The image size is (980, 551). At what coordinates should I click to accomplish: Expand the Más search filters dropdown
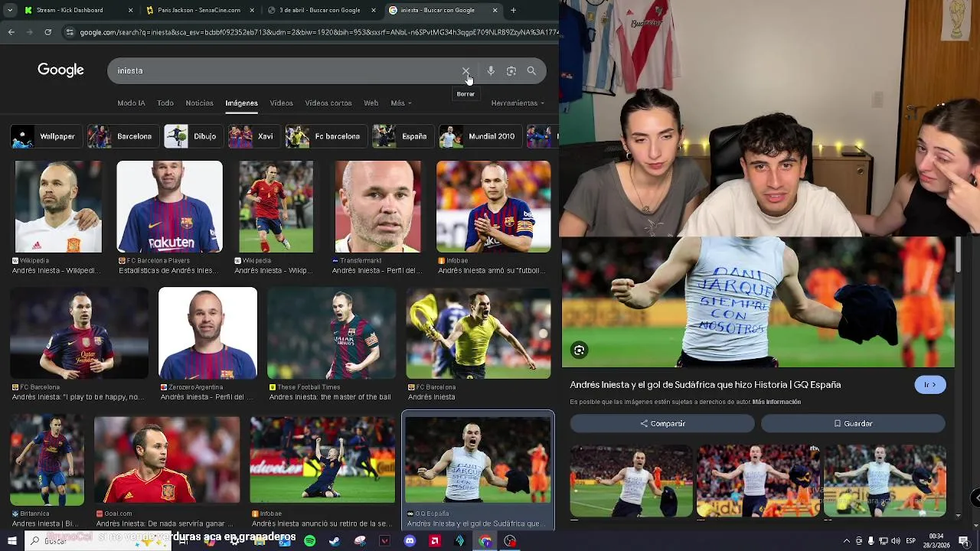[400, 103]
